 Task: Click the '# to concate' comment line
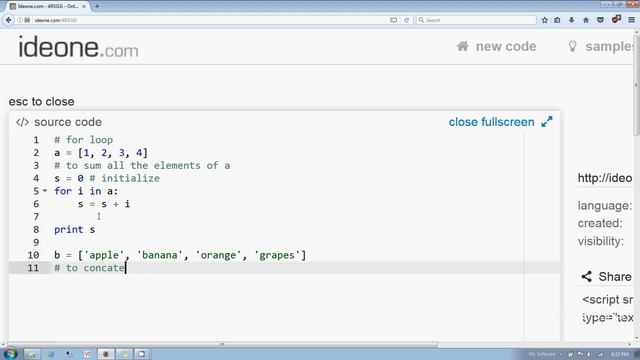point(89,268)
